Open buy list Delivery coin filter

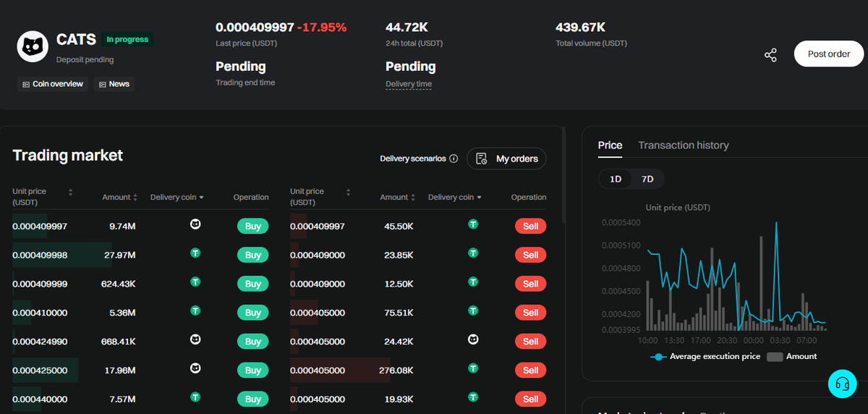(x=177, y=197)
